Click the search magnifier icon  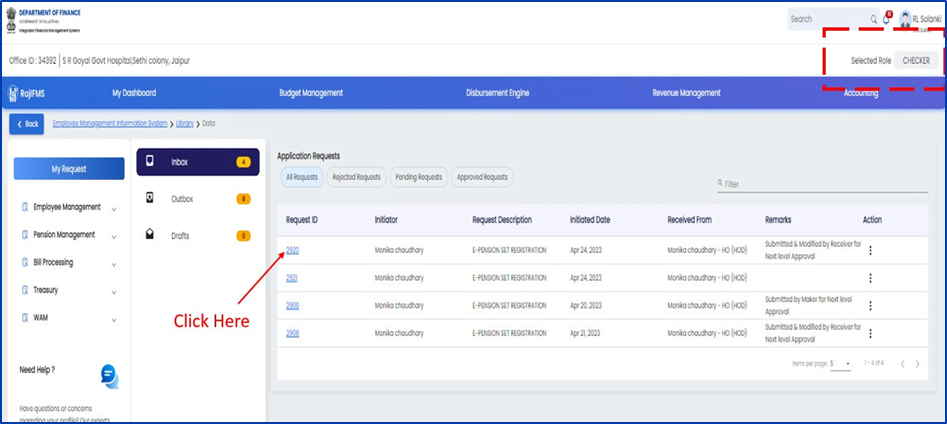(x=873, y=19)
